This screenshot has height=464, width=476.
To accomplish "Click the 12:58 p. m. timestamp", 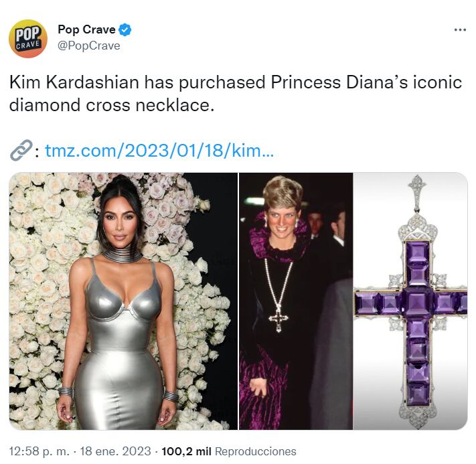I will (39, 451).
